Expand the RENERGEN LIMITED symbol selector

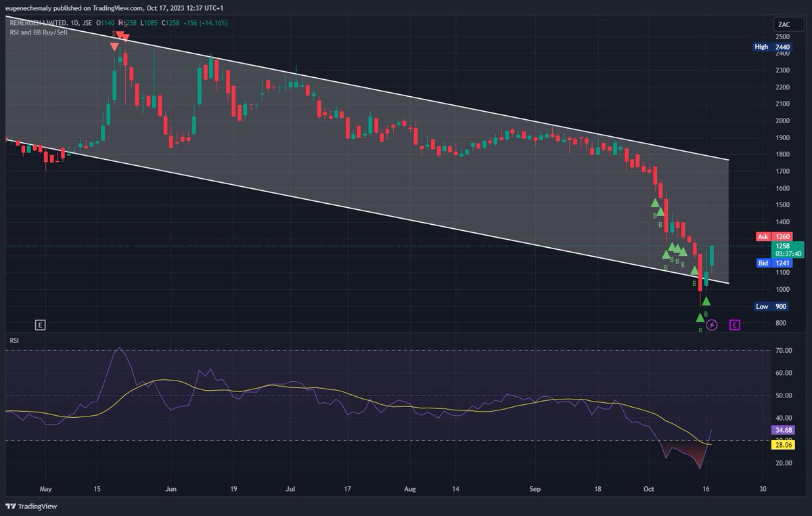click(x=37, y=22)
